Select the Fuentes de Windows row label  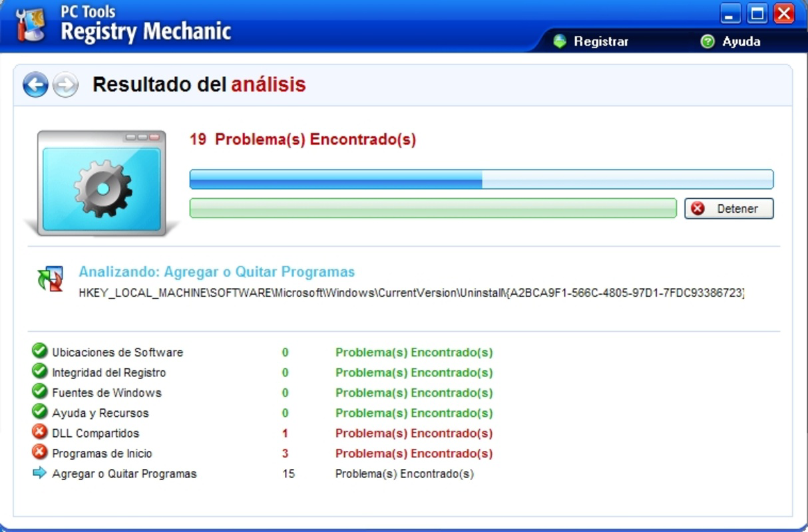pos(106,393)
